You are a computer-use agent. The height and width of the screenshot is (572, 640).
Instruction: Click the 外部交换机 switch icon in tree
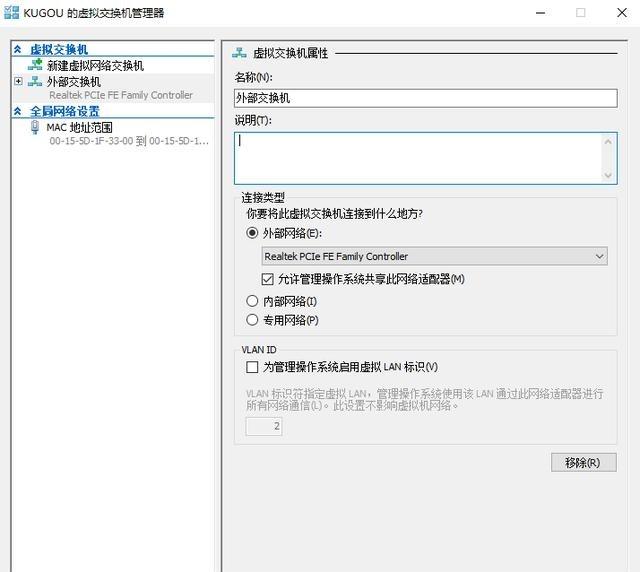(35, 81)
